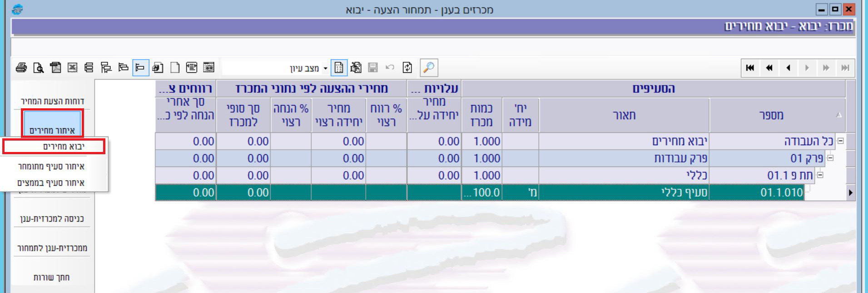The height and width of the screenshot is (293, 868).
Task: Toggle the highlighted view-mode document icon
Action: point(339,68)
